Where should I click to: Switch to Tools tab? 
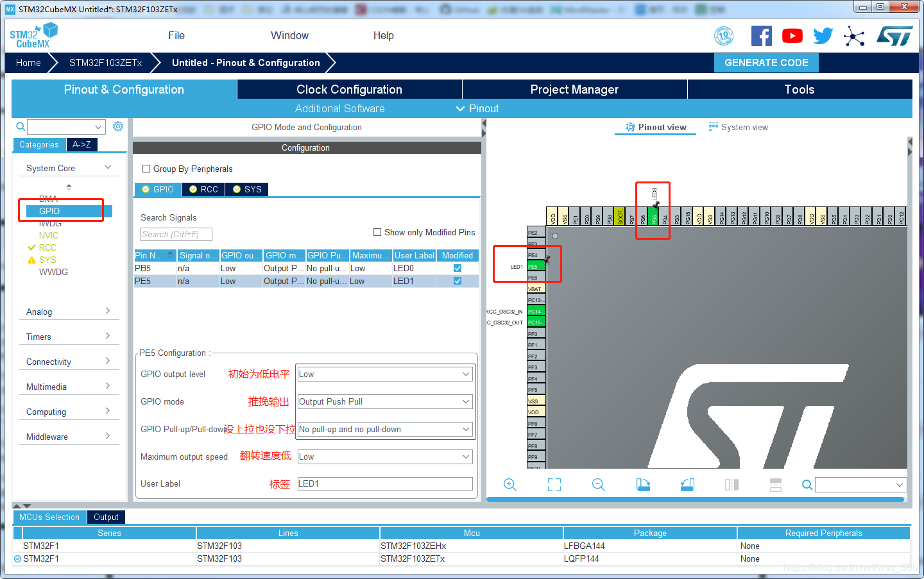[800, 89]
